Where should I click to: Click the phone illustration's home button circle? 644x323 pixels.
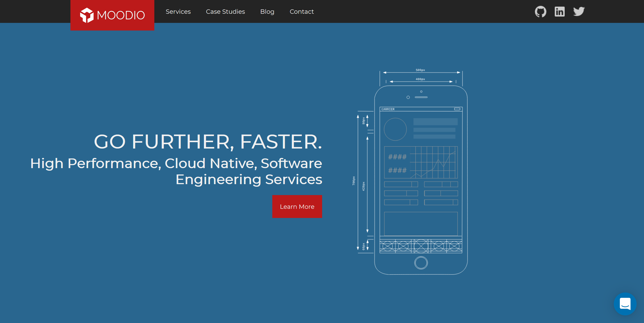click(421, 263)
